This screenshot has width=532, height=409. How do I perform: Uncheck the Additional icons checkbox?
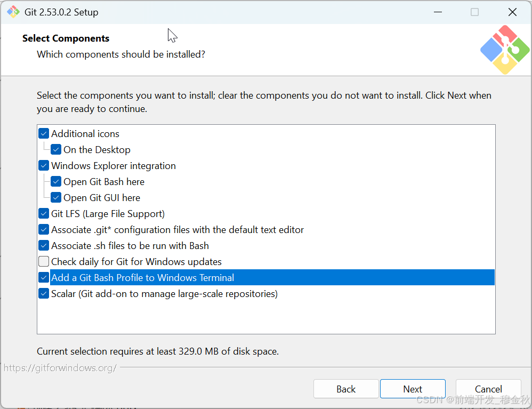point(44,133)
